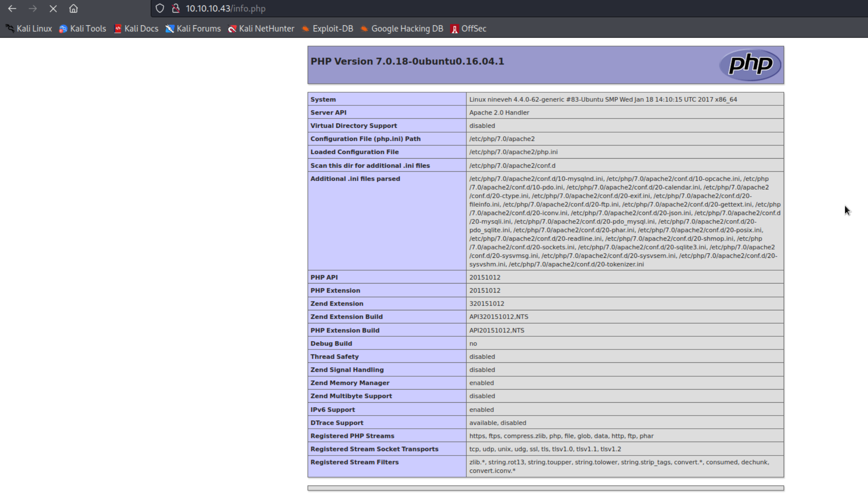Screen dimensions: 868x504
Task: Open the OffSec bookmark
Action: [x=468, y=29]
